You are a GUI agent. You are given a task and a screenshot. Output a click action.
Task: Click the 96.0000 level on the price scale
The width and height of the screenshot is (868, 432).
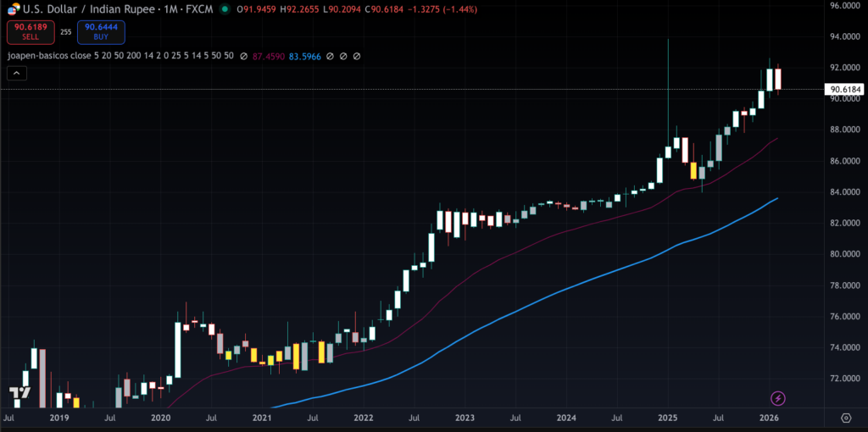(x=845, y=6)
